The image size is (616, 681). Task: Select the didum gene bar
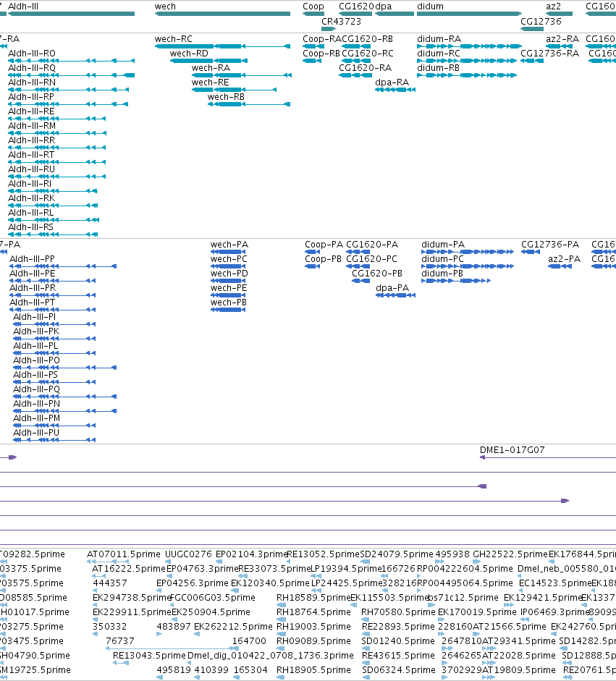tap(469, 14)
